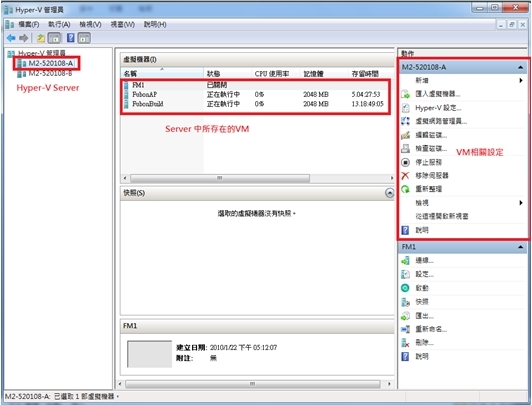Screen dimensions: 532x405
Task: Open the 檢視(V) menu
Action: (90, 24)
